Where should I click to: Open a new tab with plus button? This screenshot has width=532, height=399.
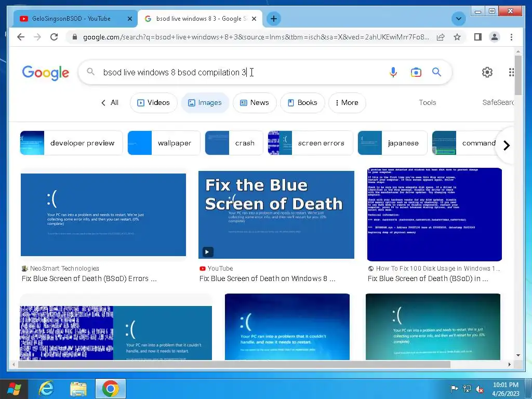274,19
